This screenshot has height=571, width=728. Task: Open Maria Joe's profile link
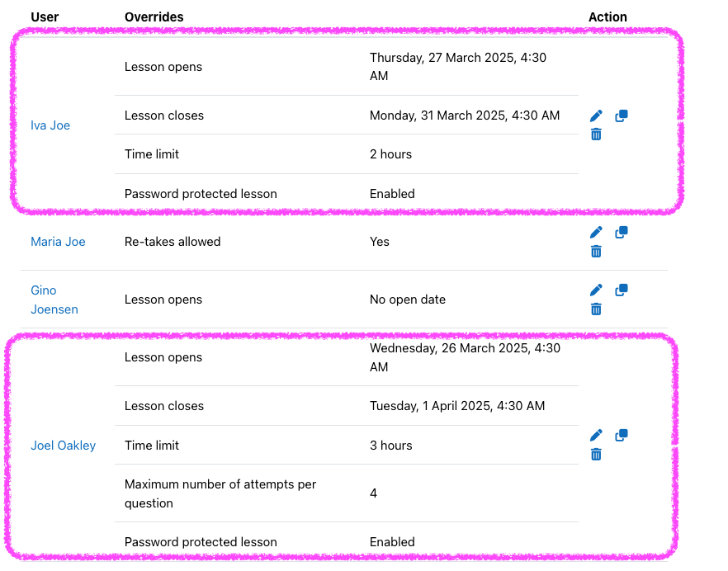pos(58,242)
